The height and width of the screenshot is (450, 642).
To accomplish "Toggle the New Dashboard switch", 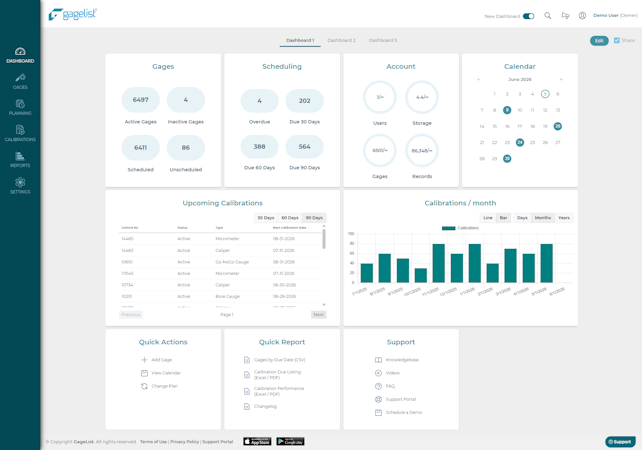I will pos(529,16).
